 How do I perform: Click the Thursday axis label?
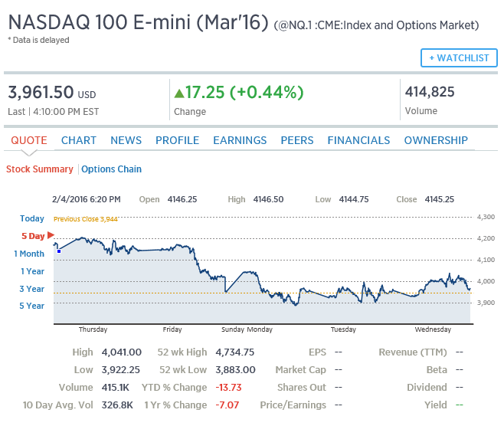point(93,329)
